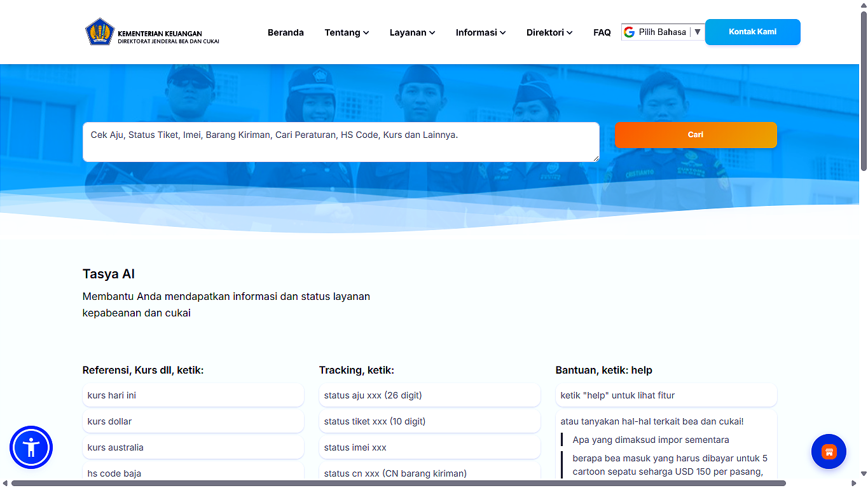Screen dimensions: 868x488
Task: Click the ketik "help" untuk lihat fitur item
Action: pos(666,395)
